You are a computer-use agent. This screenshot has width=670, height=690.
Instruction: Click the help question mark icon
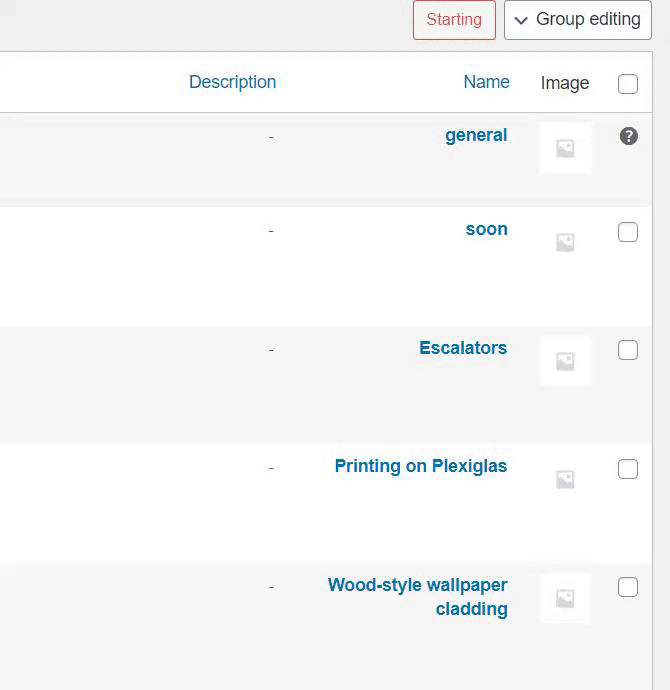tap(628, 136)
